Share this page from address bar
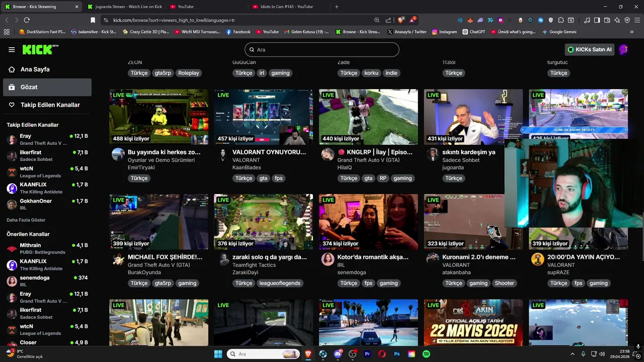644x362 pixels. coord(388,20)
